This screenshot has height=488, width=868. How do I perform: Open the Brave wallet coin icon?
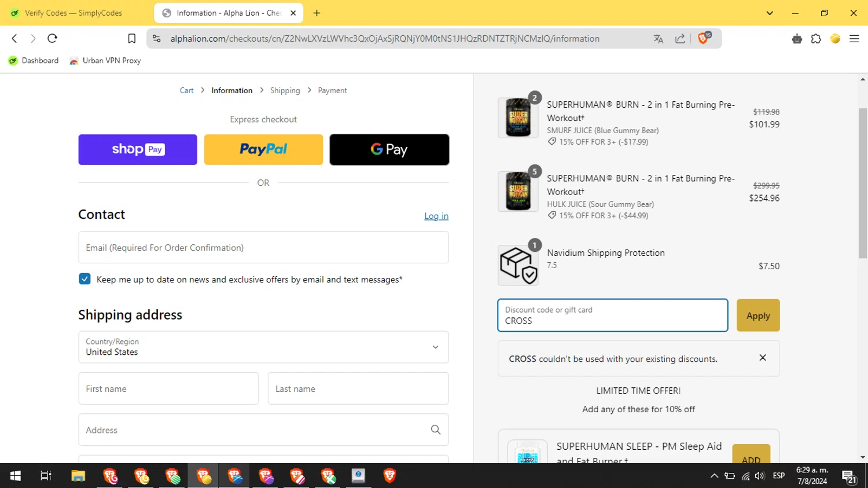tap(835, 39)
